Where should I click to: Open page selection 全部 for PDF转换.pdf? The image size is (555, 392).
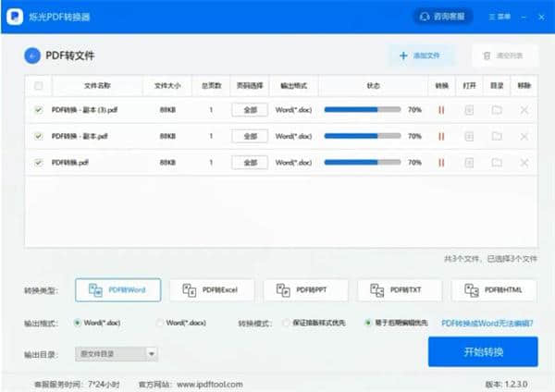(x=249, y=163)
